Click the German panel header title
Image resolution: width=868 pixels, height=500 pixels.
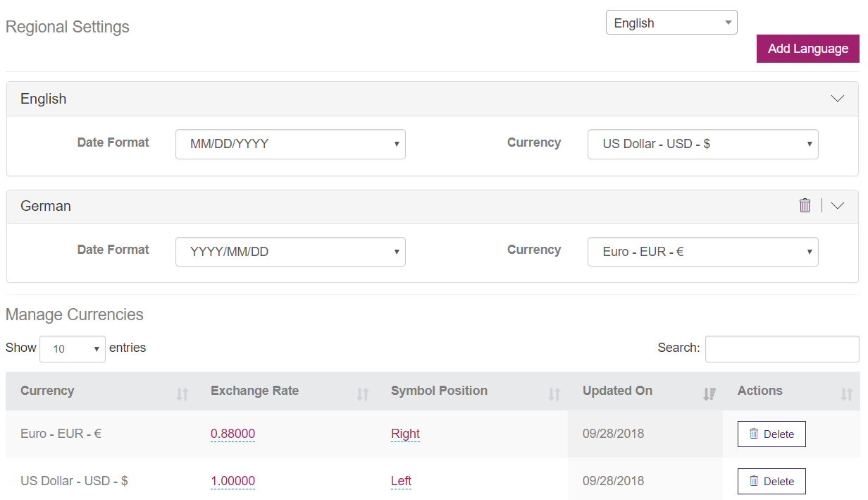click(46, 206)
